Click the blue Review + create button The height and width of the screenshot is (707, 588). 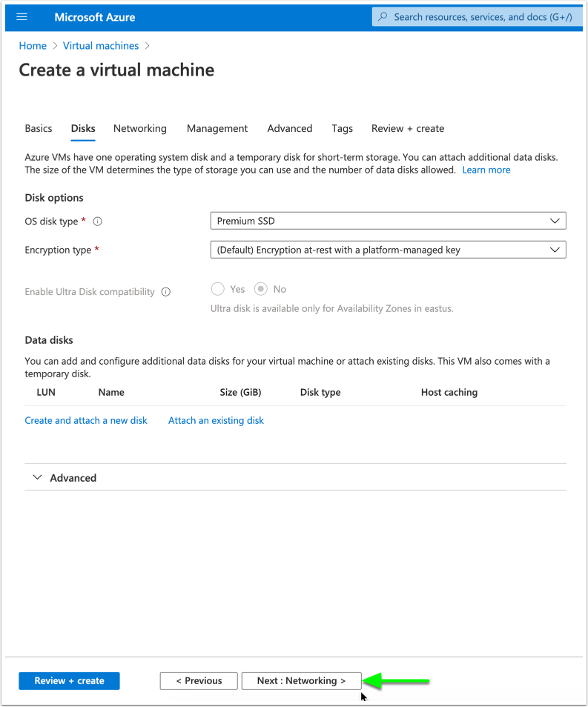click(69, 681)
